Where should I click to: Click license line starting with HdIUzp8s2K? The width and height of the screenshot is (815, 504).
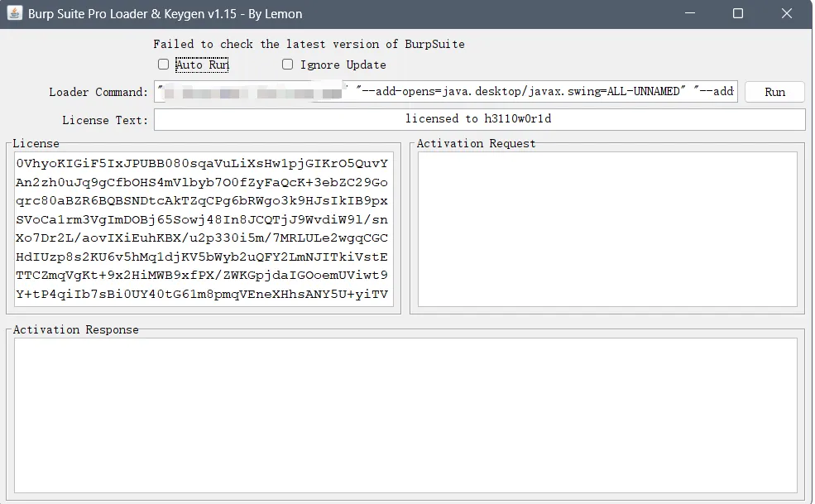tap(202, 257)
